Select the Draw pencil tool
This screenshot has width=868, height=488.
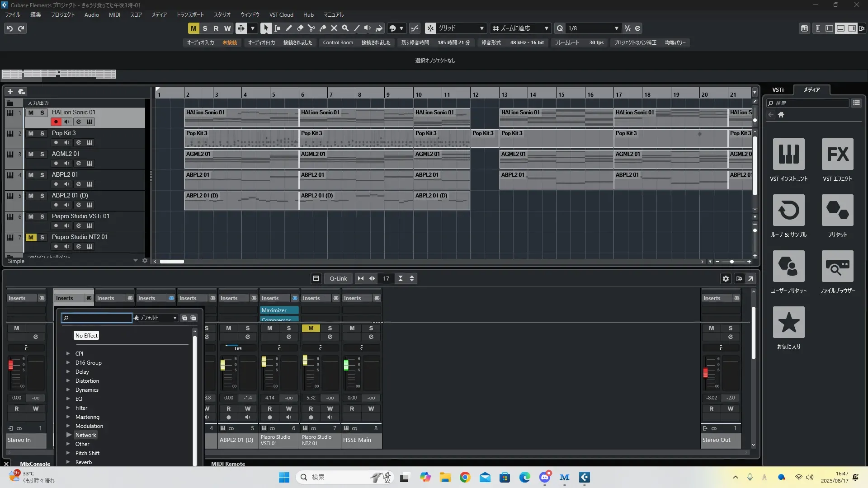(x=288, y=28)
